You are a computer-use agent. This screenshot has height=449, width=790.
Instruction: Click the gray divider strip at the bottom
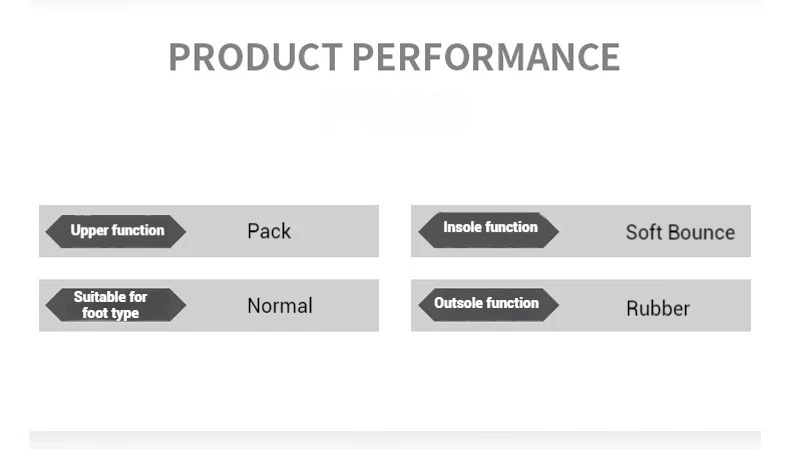point(394,439)
